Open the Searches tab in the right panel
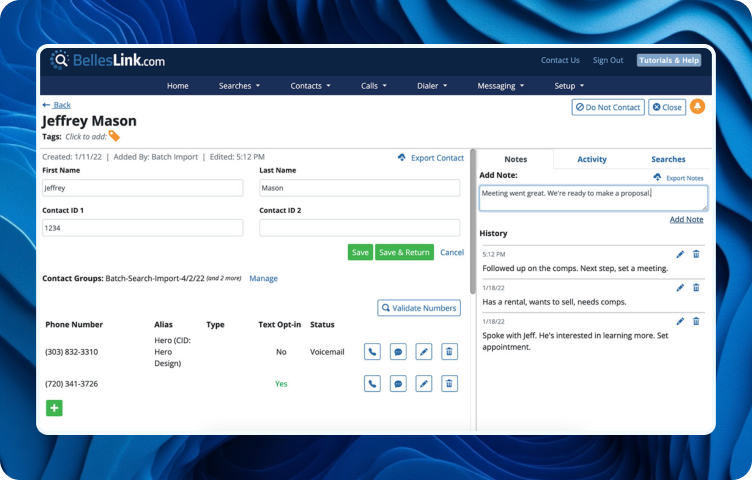The width and height of the screenshot is (752, 480). point(668,159)
